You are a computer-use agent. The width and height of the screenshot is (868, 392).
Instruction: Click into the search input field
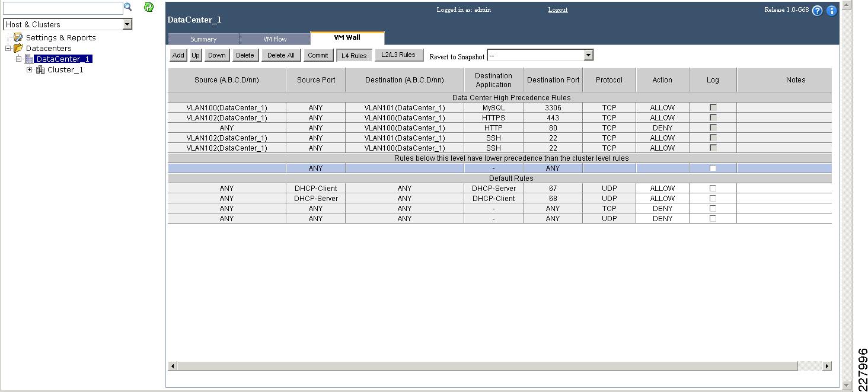63,8
